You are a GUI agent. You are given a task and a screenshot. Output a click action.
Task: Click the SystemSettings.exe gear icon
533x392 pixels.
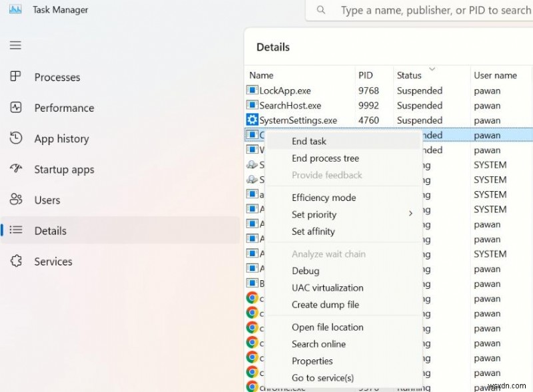(x=252, y=120)
